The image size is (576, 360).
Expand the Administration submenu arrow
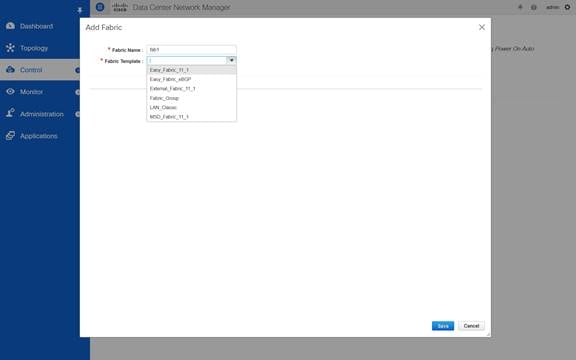[x=78, y=114]
